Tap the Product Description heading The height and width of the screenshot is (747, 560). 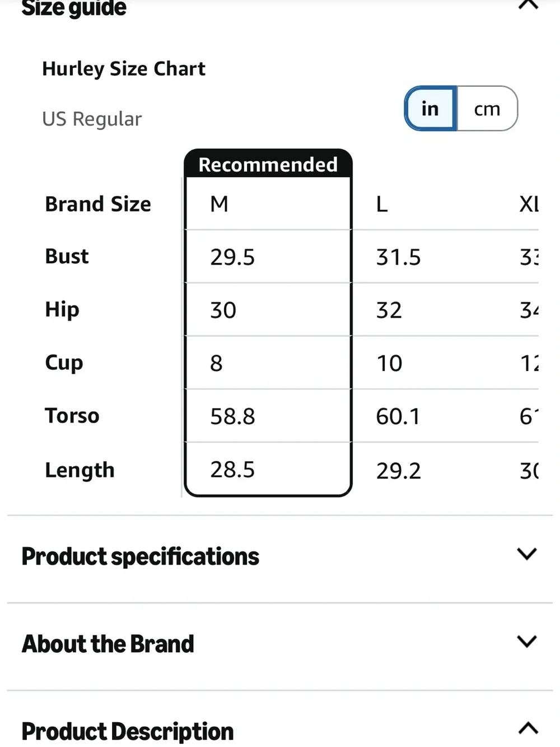pyautogui.click(x=127, y=731)
